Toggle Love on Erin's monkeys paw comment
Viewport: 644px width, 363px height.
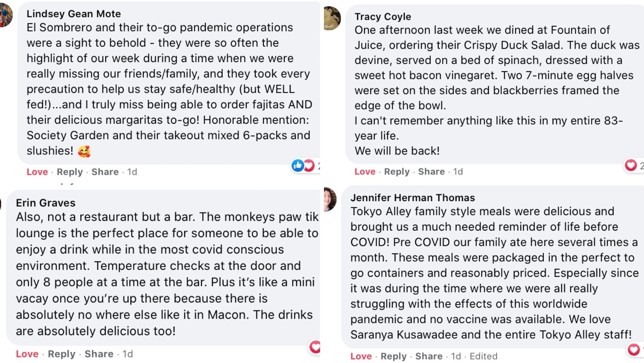[27, 354]
